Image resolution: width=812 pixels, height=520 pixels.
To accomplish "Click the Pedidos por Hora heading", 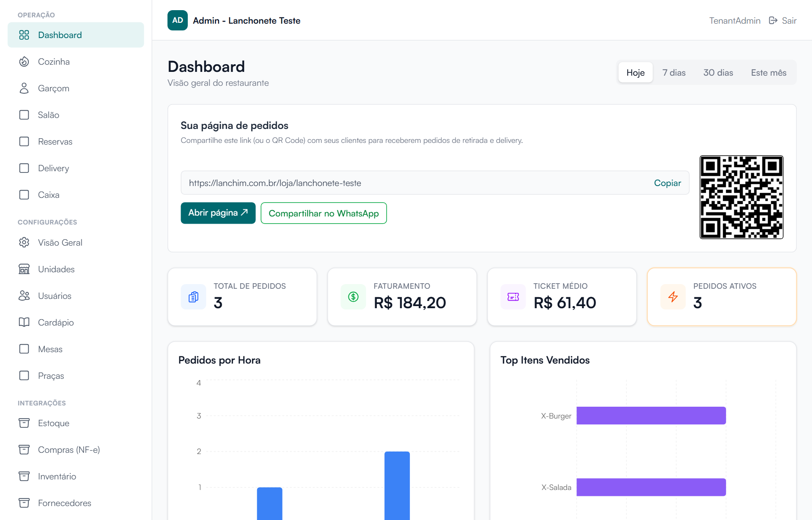I will [219, 360].
